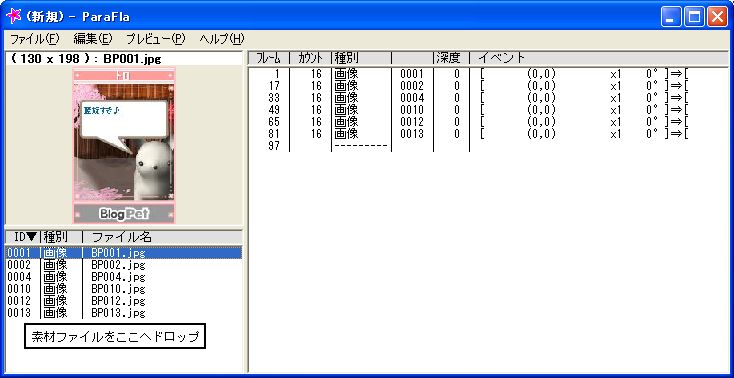This screenshot has width=734, height=378.
Task: Select file row BP004.jpg
Action: [124, 277]
